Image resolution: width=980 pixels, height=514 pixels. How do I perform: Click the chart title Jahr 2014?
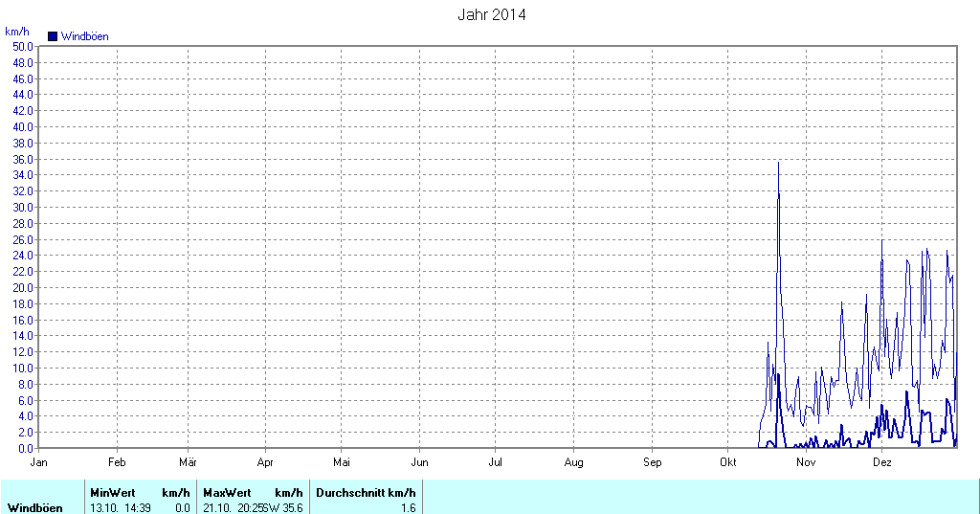pyautogui.click(x=491, y=14)
